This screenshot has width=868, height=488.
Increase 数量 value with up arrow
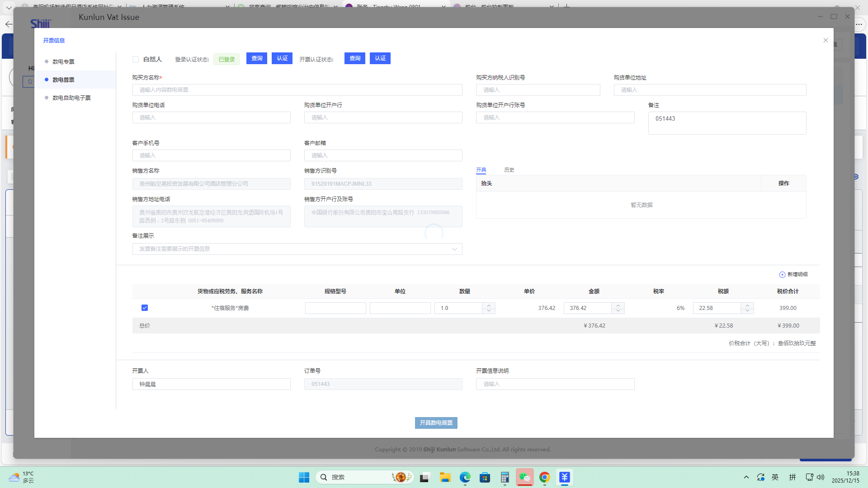pos(489,305)
